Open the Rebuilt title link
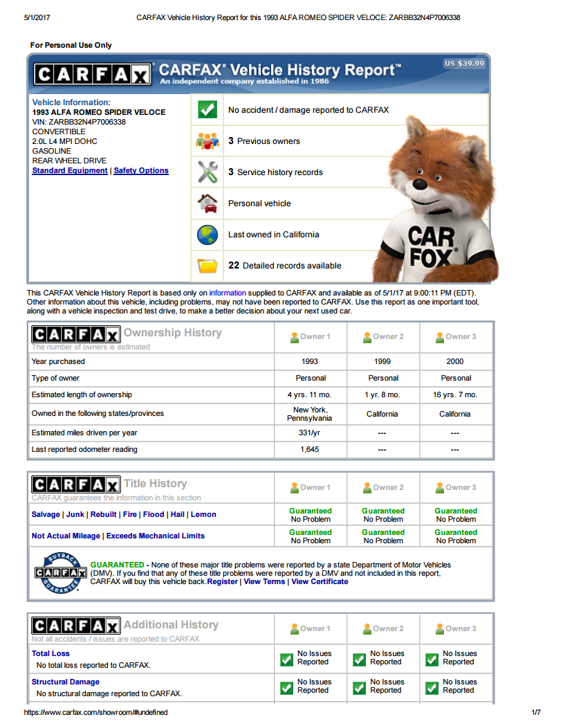The width and height of the screenshot is (563, 728). (x=104, y=514)
